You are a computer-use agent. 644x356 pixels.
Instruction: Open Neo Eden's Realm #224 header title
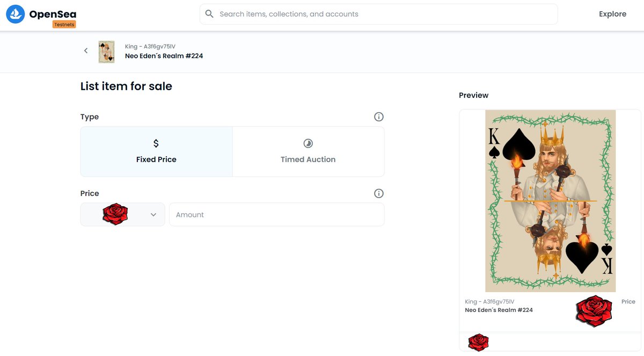(164, 56)
